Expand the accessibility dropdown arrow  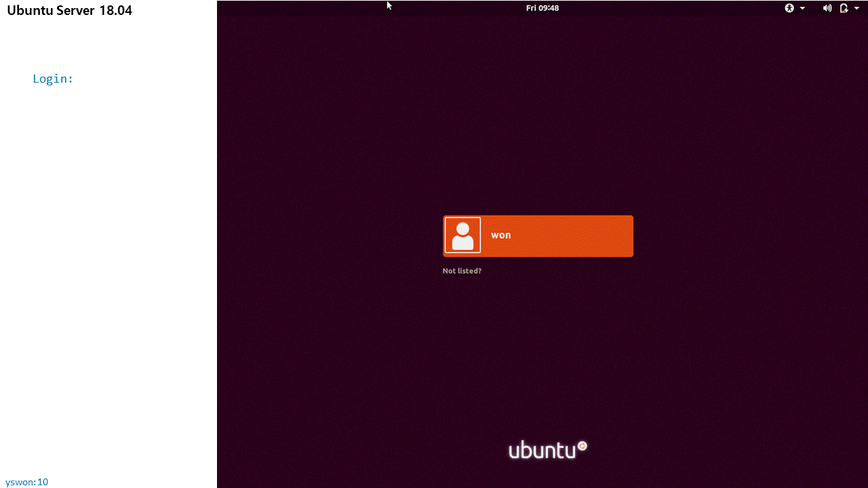[803, 8]
